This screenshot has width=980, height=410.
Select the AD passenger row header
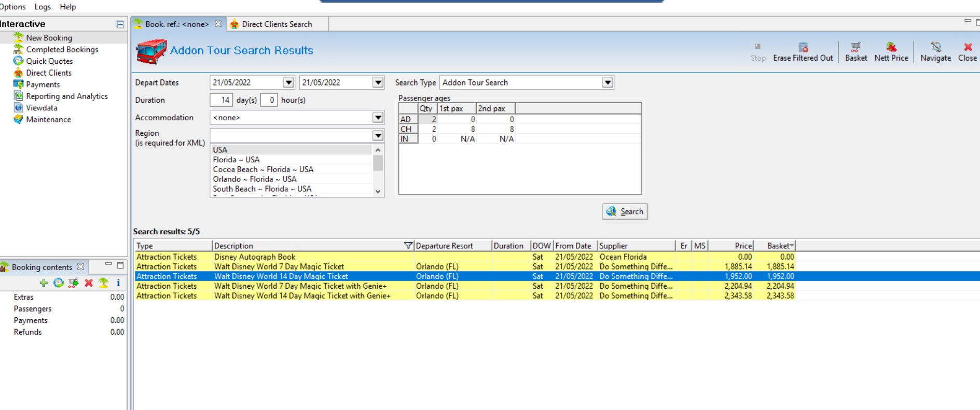point(408,119)
